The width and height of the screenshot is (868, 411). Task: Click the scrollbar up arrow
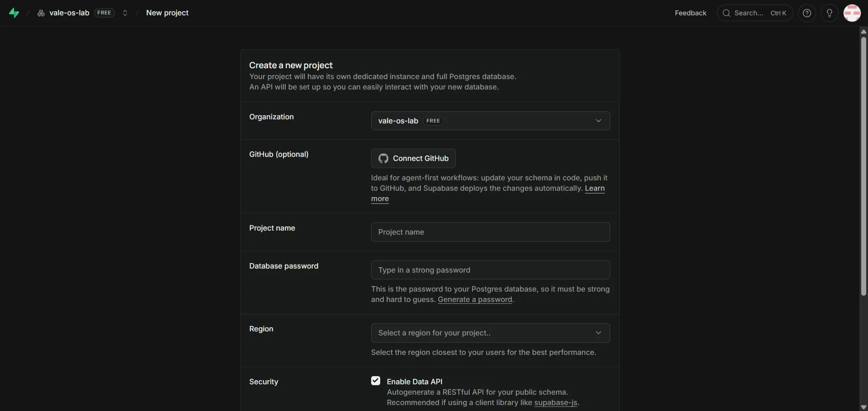[x=863, y=31]
